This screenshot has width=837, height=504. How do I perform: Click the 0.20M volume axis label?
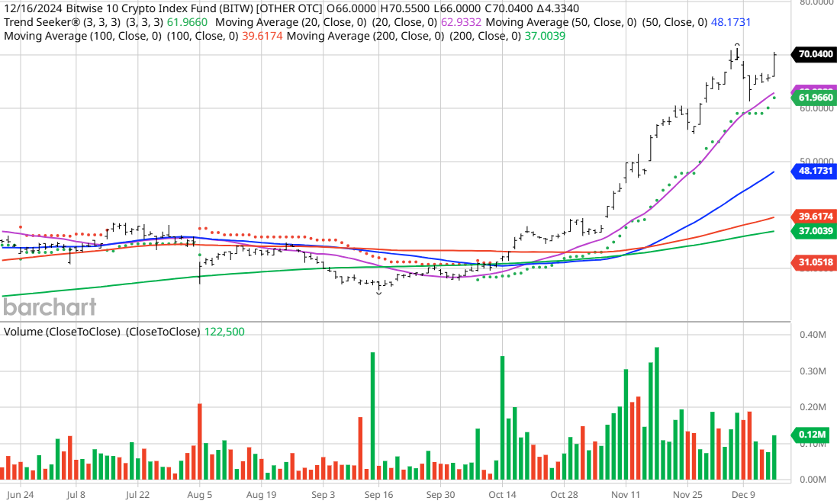(813, 407)
